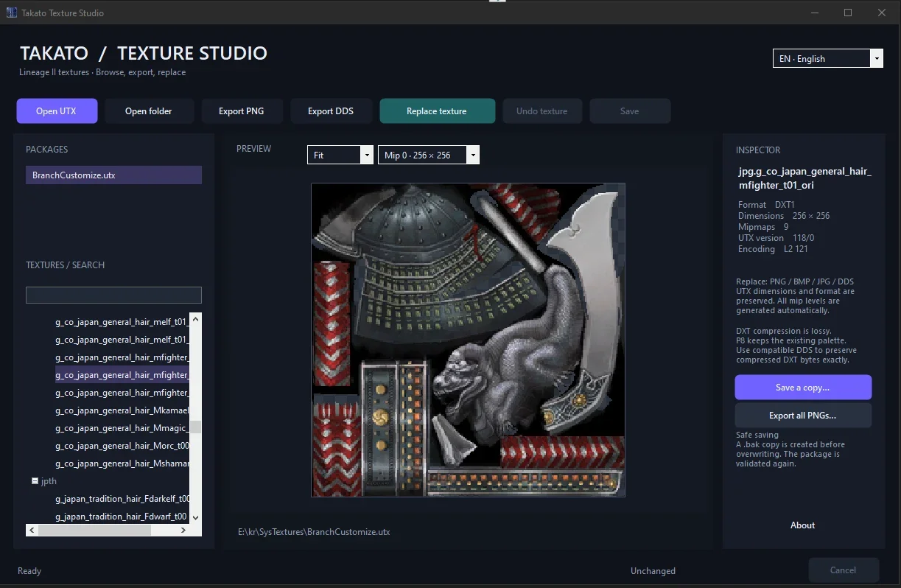Click the samurai helmet texture preview image
Screen dimensions: 901x588
(468, 340)
